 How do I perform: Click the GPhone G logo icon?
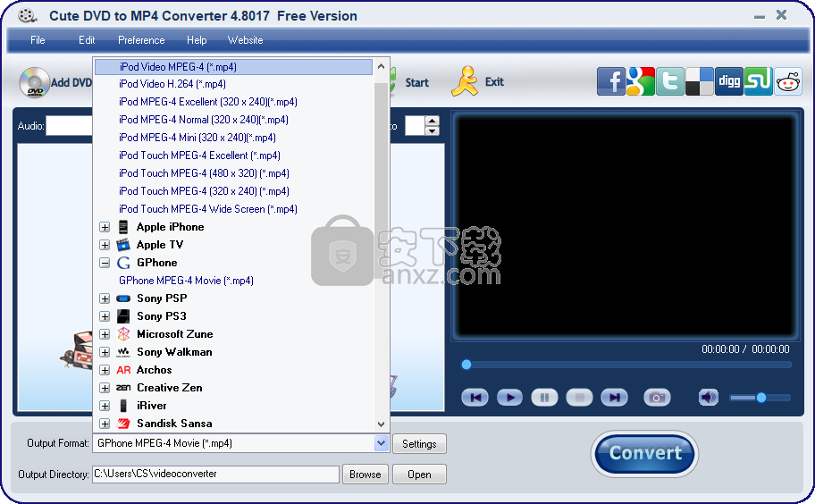(123, 263)
